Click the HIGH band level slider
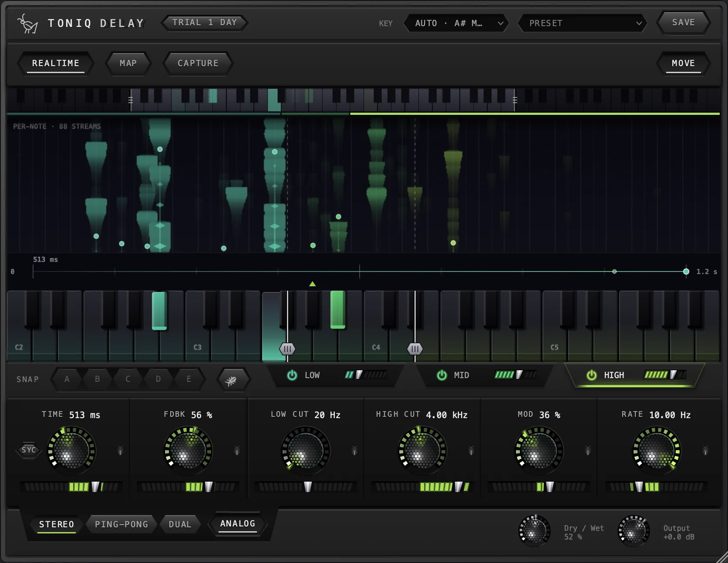 [665, 375]
